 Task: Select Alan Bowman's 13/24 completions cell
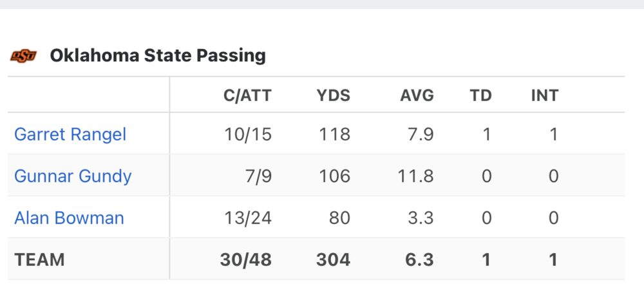tap(248, 218)
